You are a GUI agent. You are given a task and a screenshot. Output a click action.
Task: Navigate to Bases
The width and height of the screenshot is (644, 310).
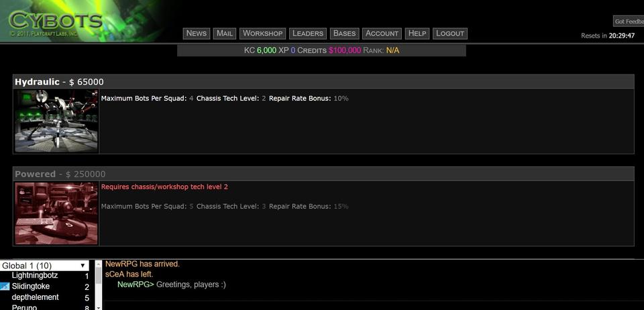344,34
